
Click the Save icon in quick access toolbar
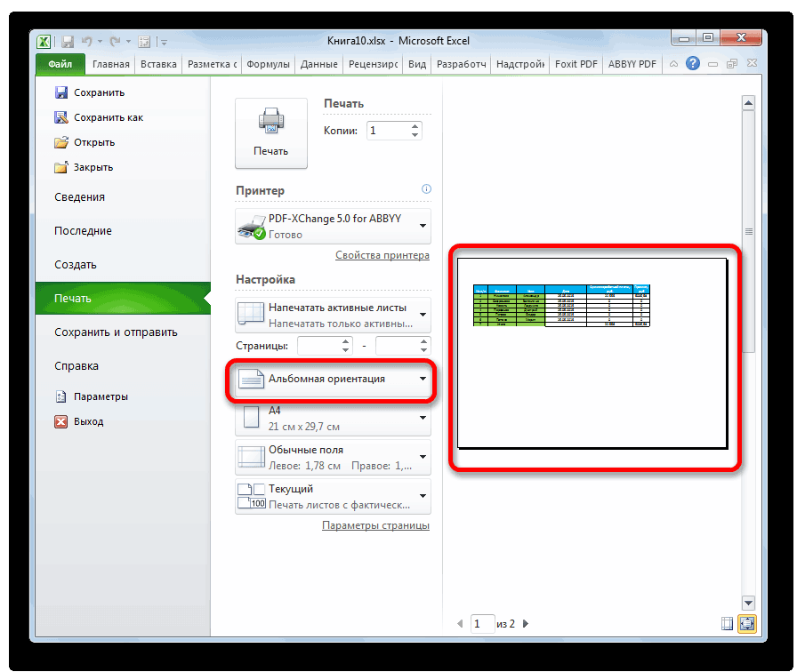coord(68,42)
